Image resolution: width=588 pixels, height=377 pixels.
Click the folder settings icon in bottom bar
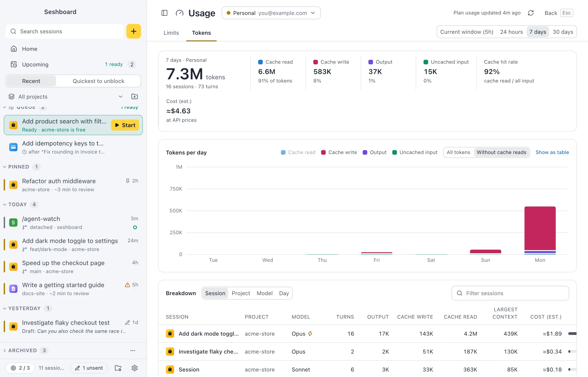118,368
